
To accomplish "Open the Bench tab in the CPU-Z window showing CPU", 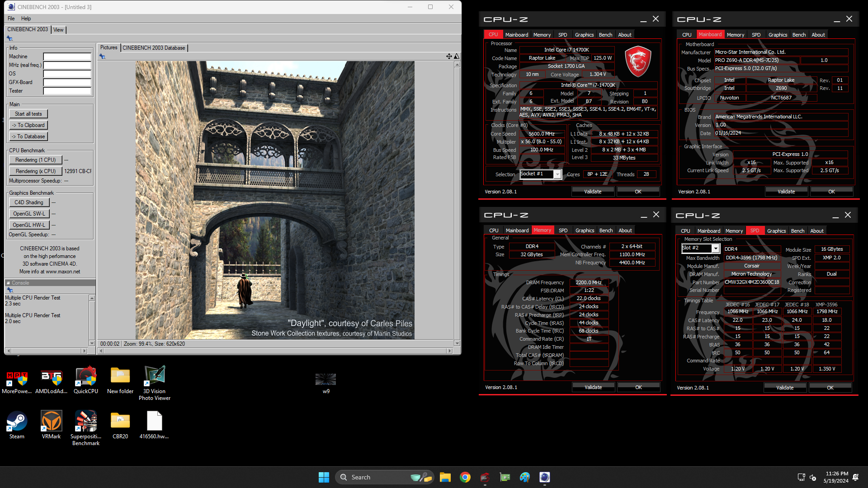I will (x=605, y=35).
